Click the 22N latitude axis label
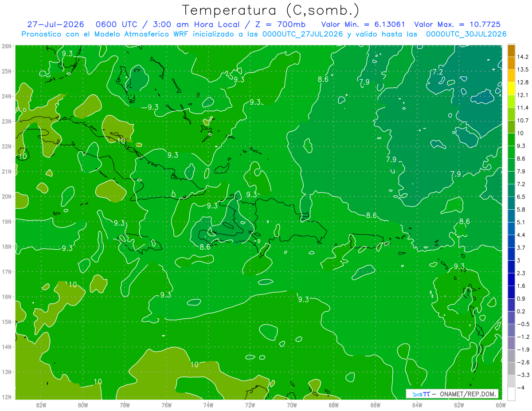The width and height of the screenshot is (532, 411). [x=6, y=146]
